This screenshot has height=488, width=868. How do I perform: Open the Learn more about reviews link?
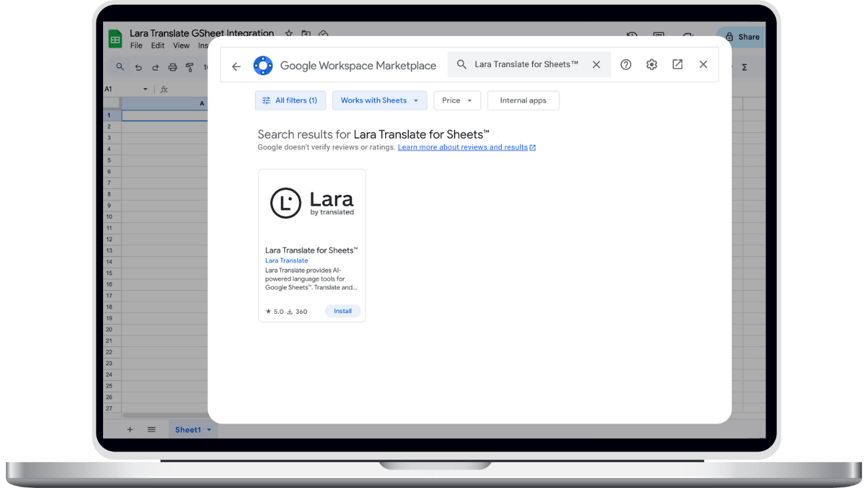click(463, 147)
